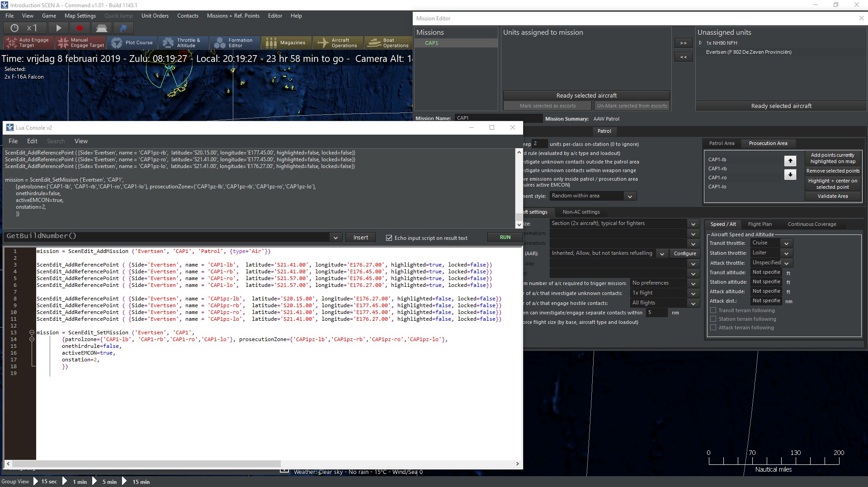Viewport: 868px width, 487px height.
Task: Open the air-to-air refuelling dropdown
Action: [662, 253]
